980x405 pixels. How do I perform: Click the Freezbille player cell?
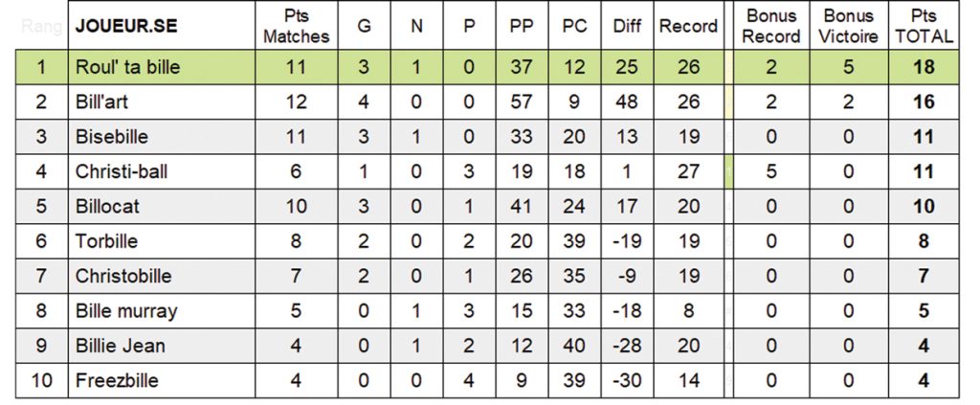pos(161,381)
